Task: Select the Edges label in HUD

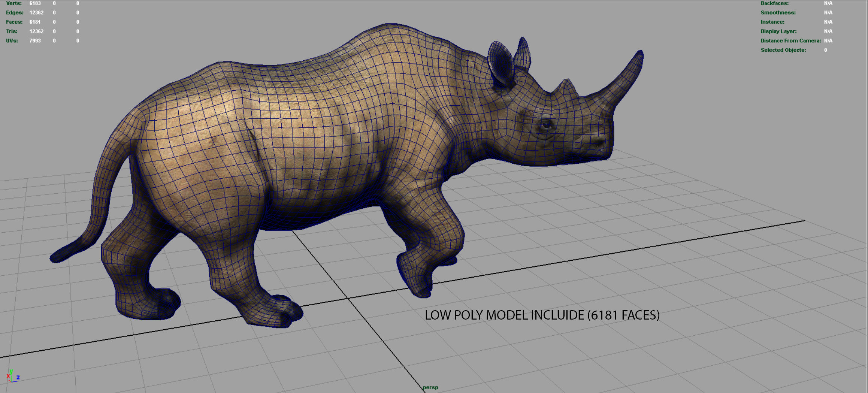Action: pos(15,13)
